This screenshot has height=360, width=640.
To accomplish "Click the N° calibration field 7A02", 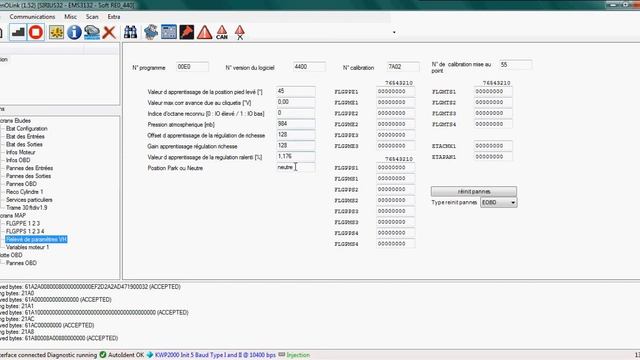I will [x=403, y=67].
